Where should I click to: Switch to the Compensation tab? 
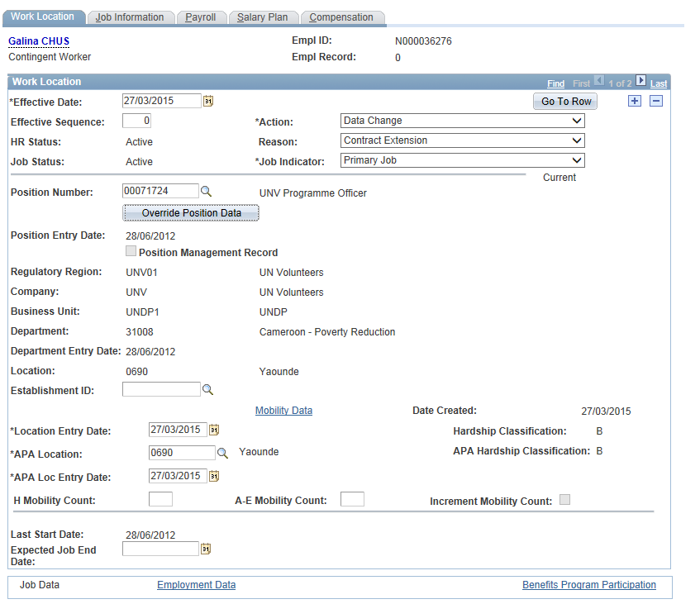pyautogui.click(x=341, y=17)
